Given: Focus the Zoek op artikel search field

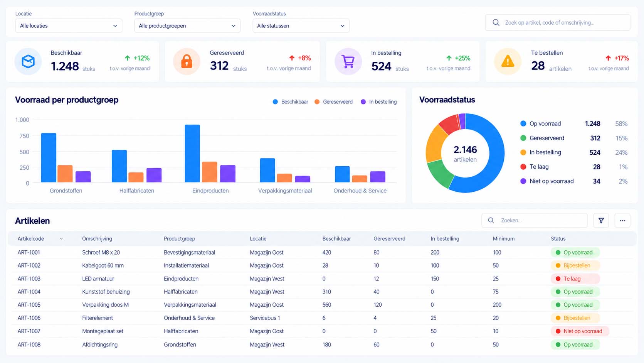Looking at the screenshot, I should click(x=558, y=23).
